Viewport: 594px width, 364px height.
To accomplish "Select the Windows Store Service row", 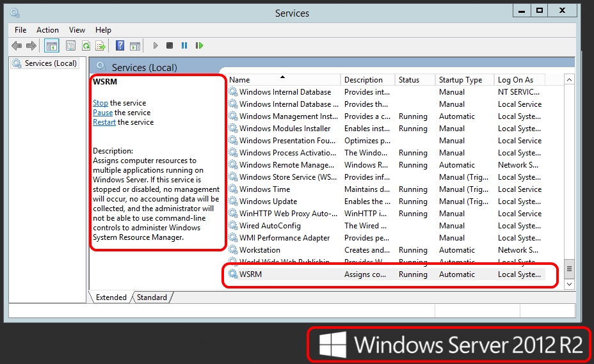I will point(386,177).
